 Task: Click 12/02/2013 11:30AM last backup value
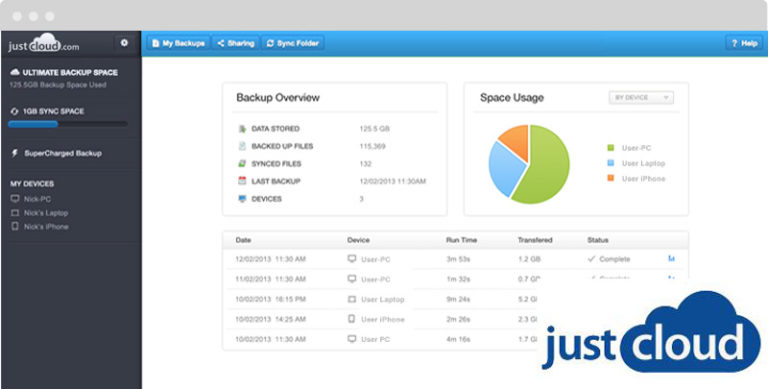coord(393,181)
